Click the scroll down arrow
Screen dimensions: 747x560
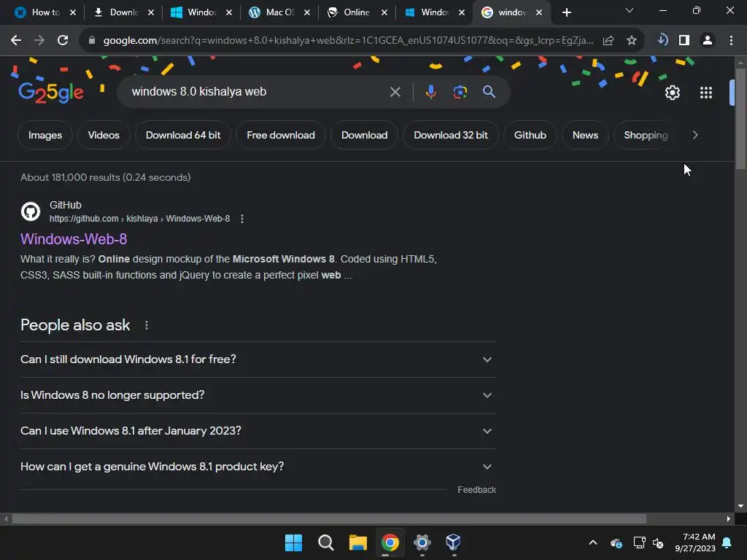click(x=740, y=506)
